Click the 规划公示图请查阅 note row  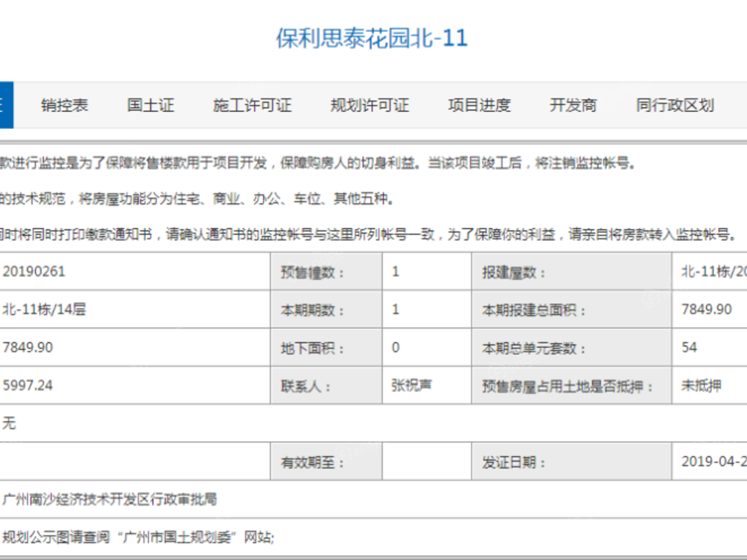click(x=374, y=536)
